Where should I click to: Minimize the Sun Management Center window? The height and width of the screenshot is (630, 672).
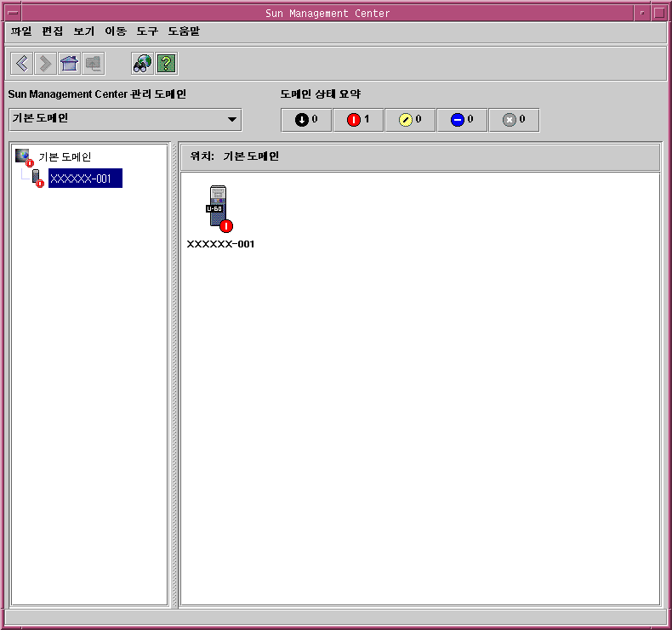[642, 13]
